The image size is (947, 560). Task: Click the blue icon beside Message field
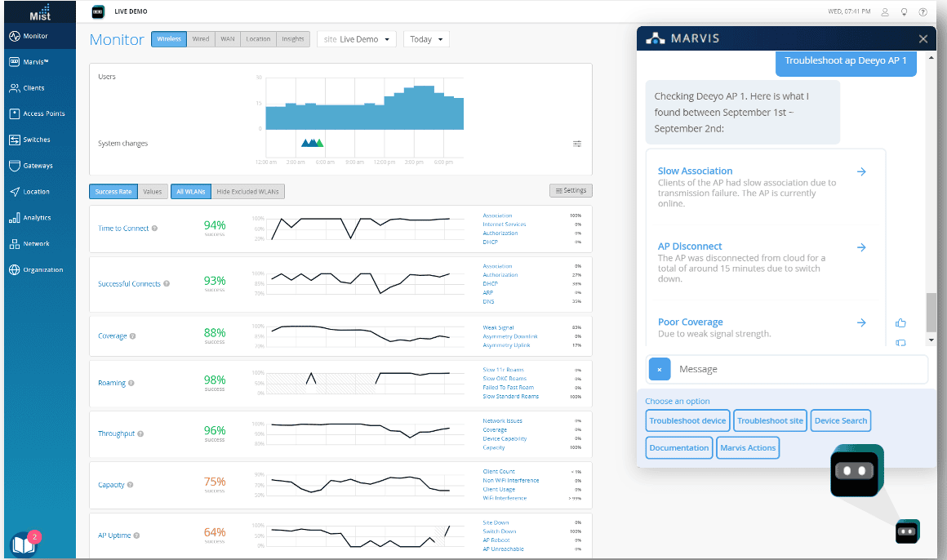(x=660, y=369)
